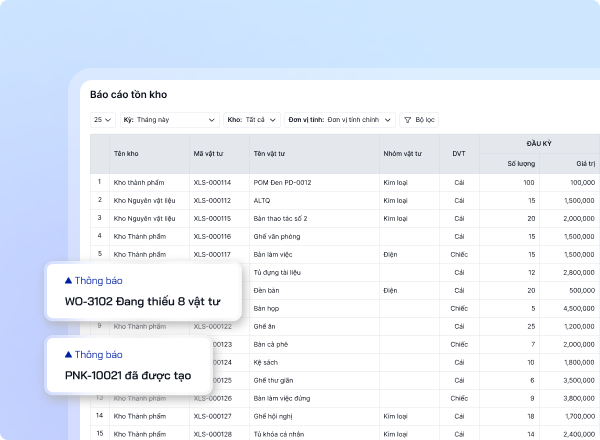Click the Bàn làm việc item in row 5
Viewport: 600px width, 440px height.
point(273,254)
